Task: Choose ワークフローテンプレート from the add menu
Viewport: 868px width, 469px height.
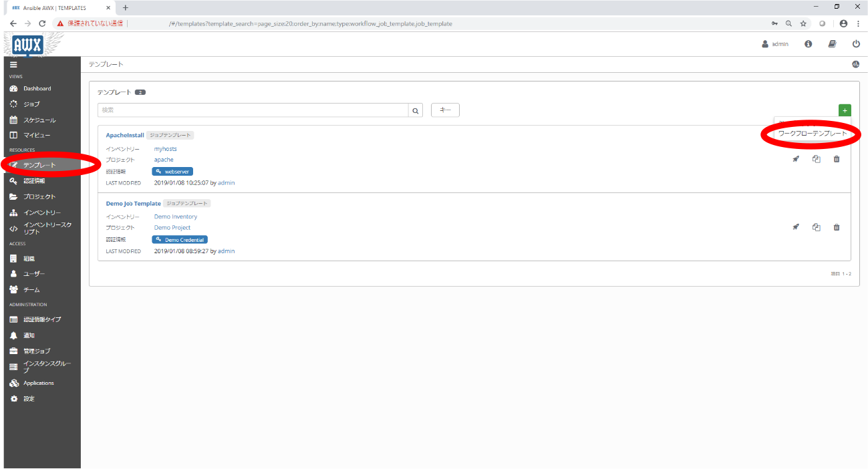Action: coord(813,134)
